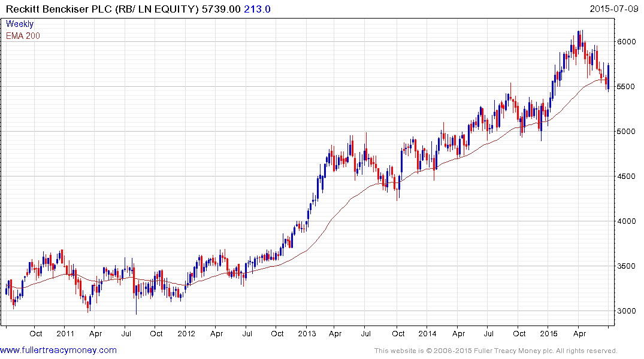This screenshot has height=359, width=644.
Task: Click the 2015 year axis label
Action: (549, 333)
